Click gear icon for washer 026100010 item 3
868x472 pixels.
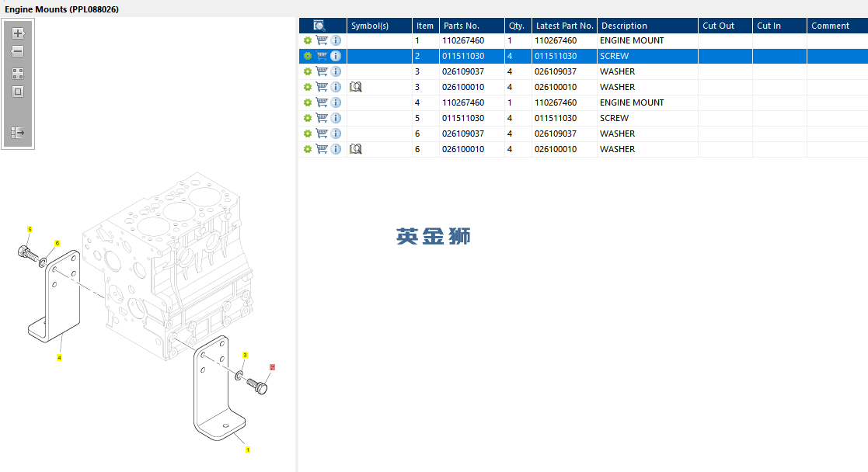pos(307,87)
